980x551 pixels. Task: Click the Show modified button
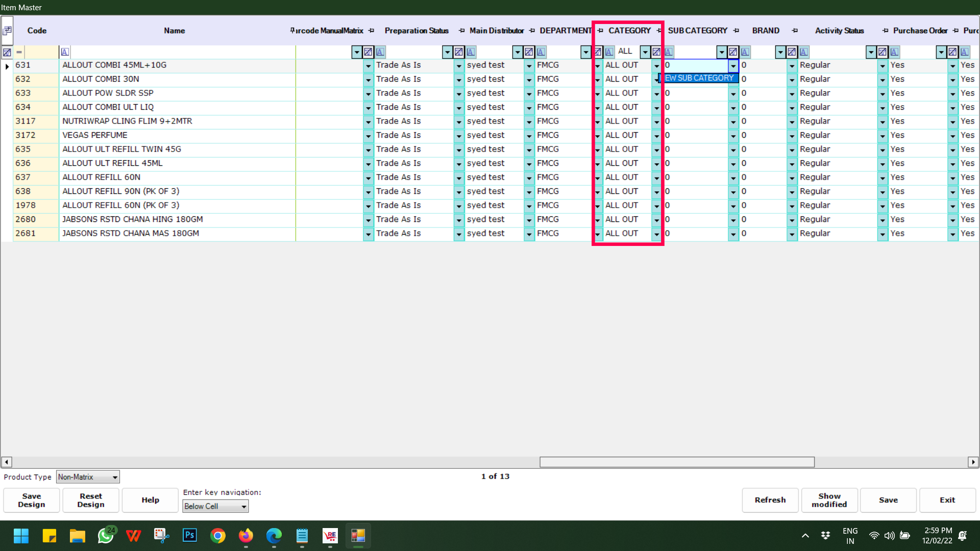point(829,500)
